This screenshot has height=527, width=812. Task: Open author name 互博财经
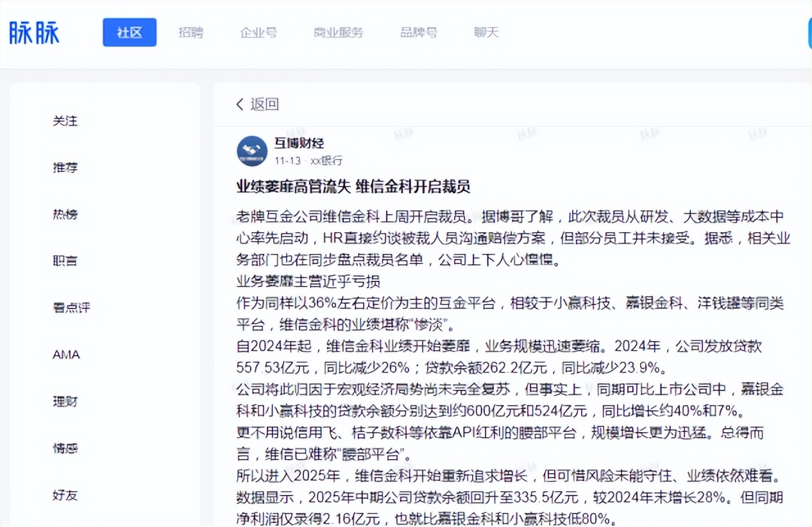click(300, 143)
